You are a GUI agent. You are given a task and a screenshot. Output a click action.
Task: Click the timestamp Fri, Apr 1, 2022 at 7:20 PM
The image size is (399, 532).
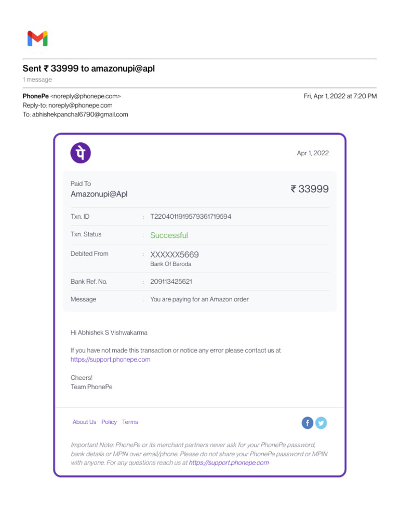pos(340,96)
